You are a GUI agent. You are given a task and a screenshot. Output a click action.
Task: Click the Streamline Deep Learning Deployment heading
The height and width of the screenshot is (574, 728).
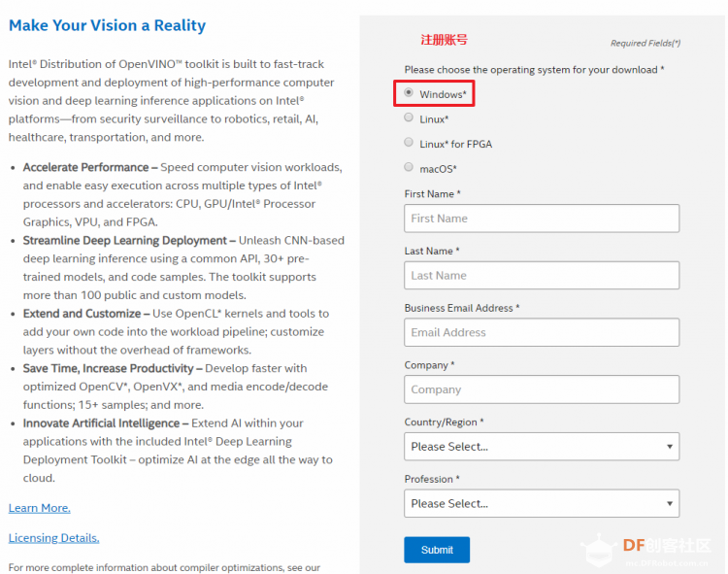(x=125, y=241)
